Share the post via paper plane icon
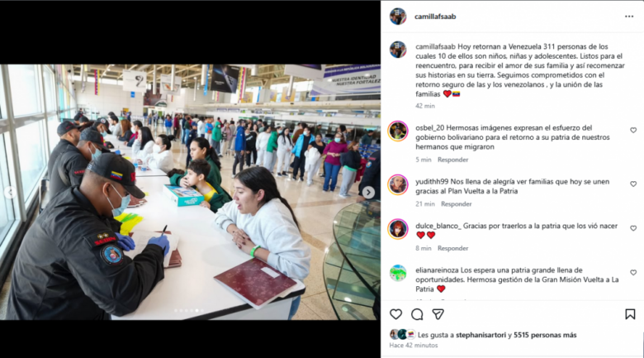Screen dimensions: 644x358 438,314
